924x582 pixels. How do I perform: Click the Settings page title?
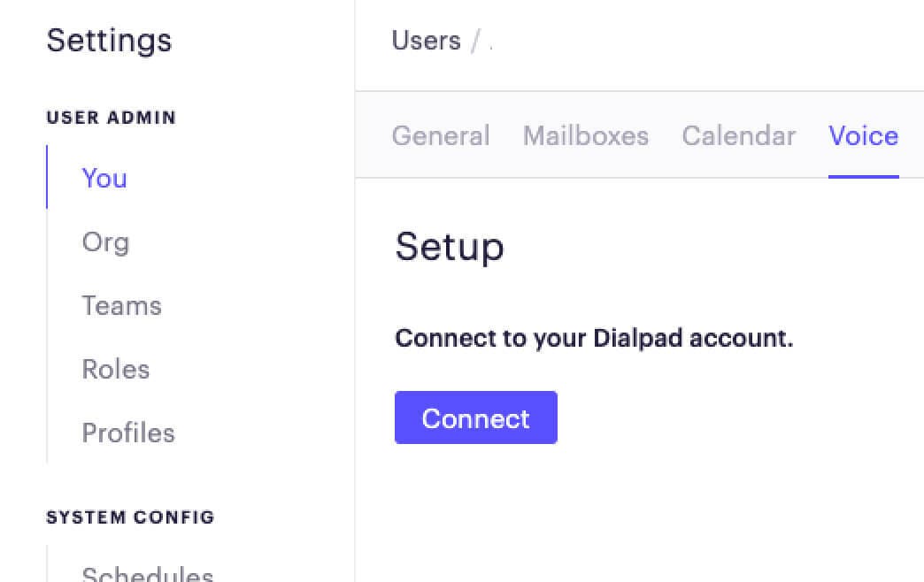109,41
